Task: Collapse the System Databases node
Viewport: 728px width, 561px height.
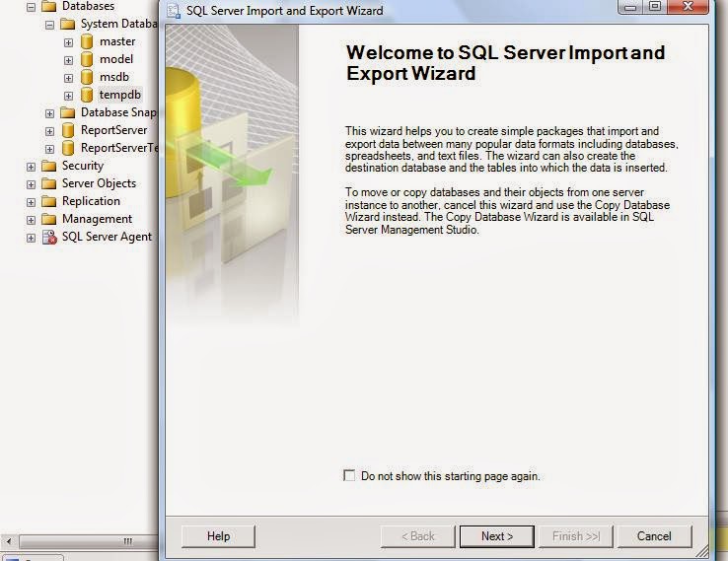Action: (x=49, y=25)
